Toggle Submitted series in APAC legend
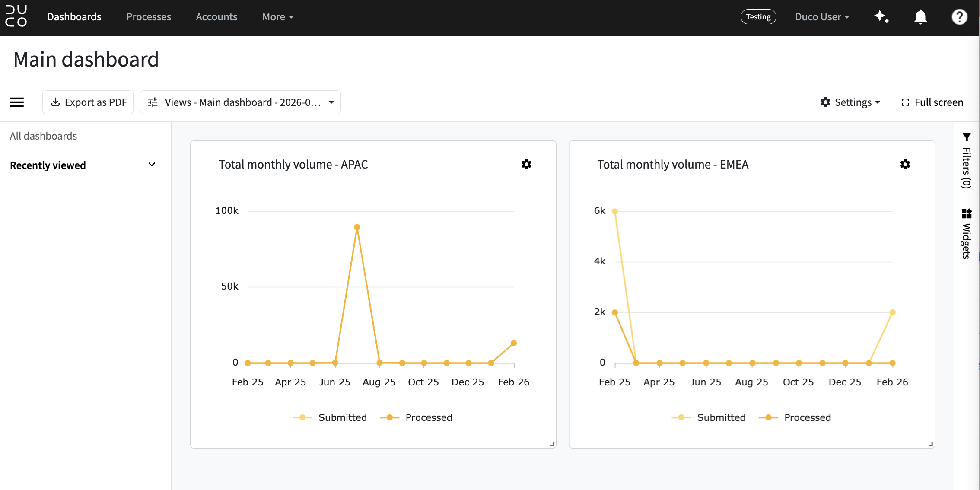The width and height of the screenshot is (980, 490). 330,417
